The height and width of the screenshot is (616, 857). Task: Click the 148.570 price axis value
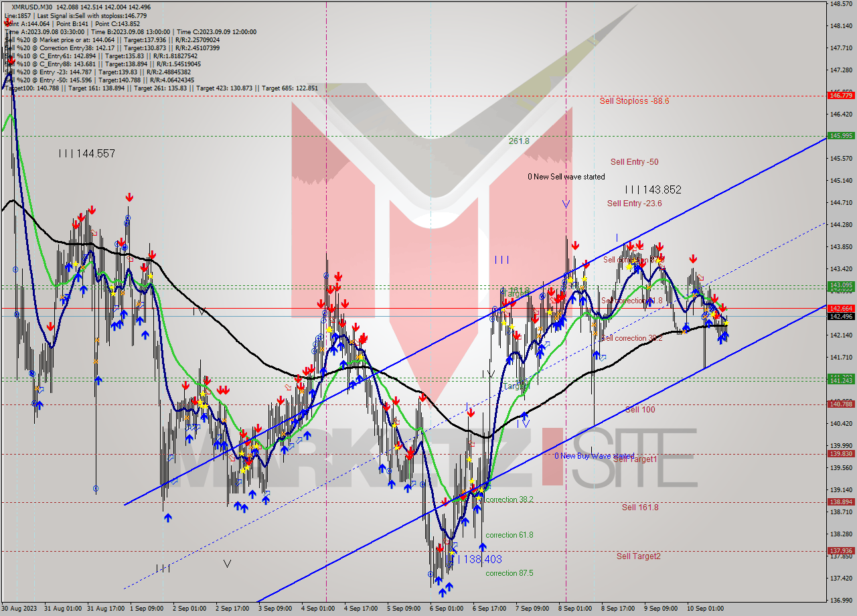tap(841, 4)
